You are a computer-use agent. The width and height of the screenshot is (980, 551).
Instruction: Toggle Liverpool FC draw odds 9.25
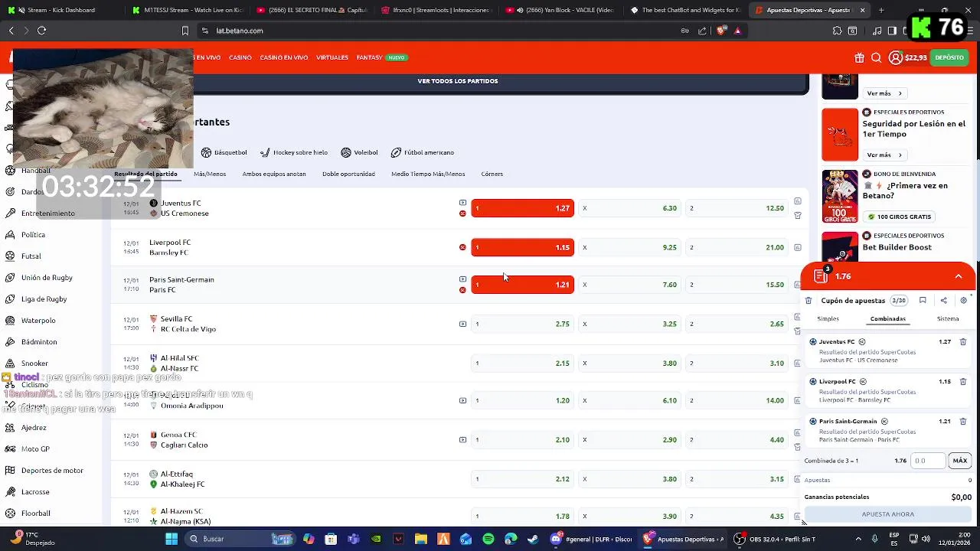(629, 247)
